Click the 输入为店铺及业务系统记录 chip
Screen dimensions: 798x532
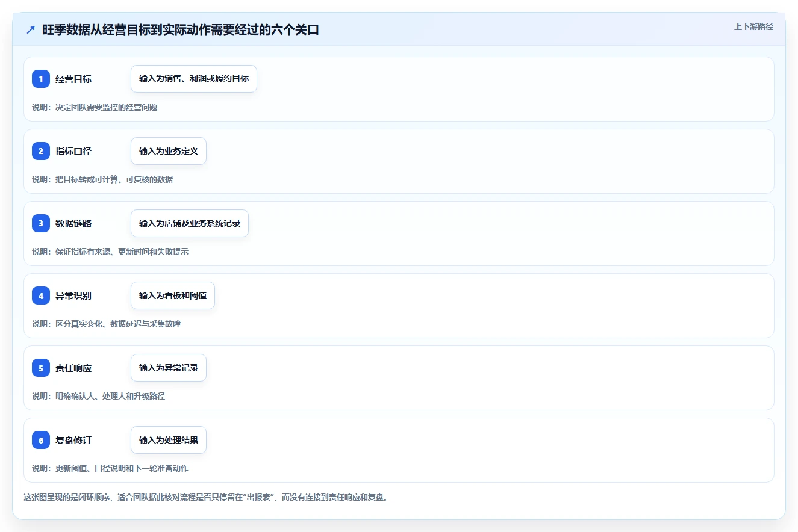click(x=190, y=223)
